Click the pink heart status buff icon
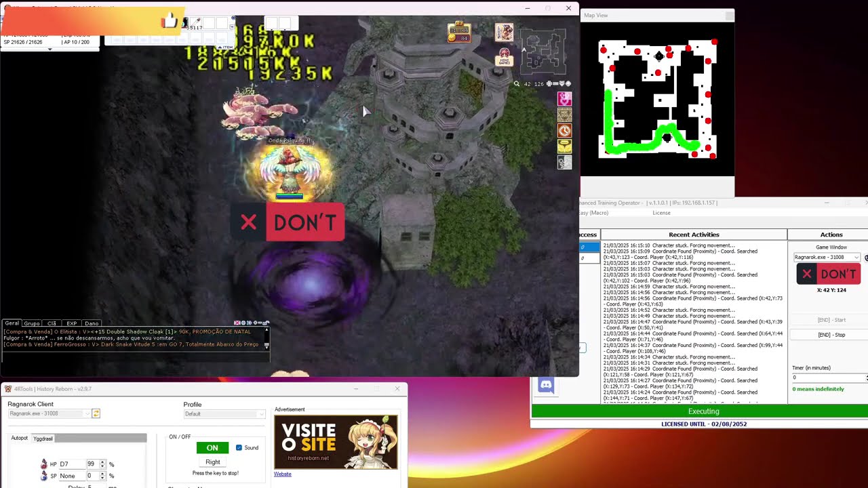 click(x=564, y=100)
